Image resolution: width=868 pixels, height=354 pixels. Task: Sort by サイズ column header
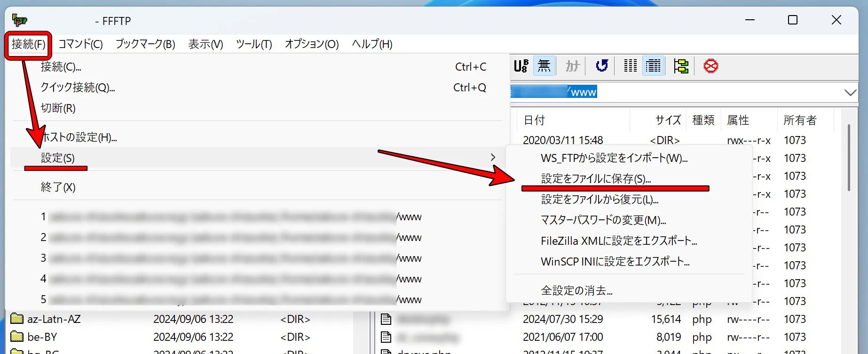pos(658,120)
